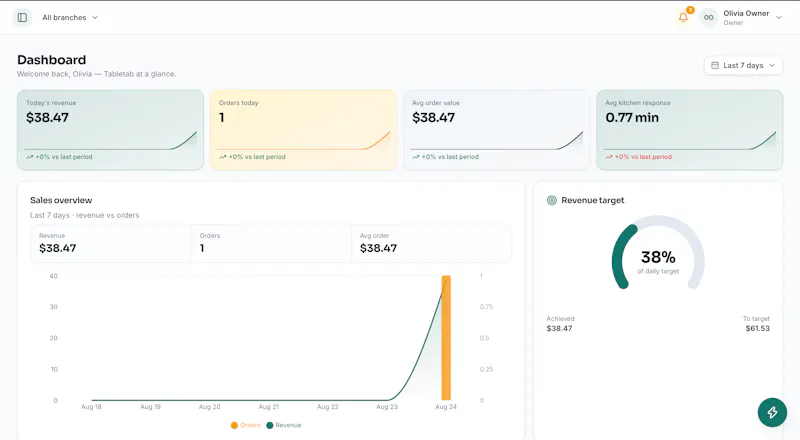Open the Avg order value card

click(x=496, y=130)
